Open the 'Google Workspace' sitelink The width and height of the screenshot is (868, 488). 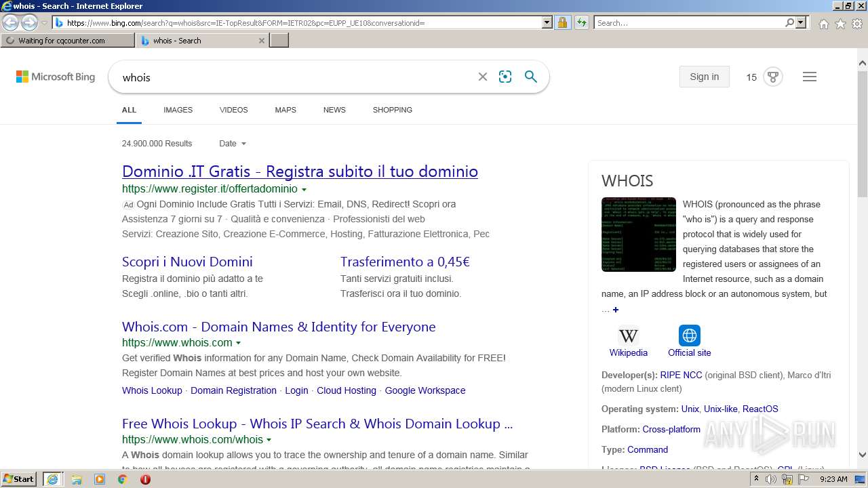pyautogui.click(x=425, y=390)
